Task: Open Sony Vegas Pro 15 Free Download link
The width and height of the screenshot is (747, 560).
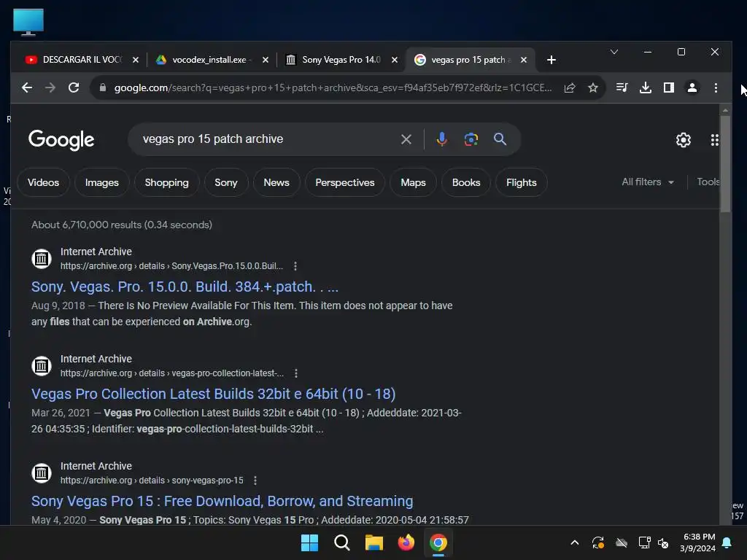Action: [x=222, y=501]
